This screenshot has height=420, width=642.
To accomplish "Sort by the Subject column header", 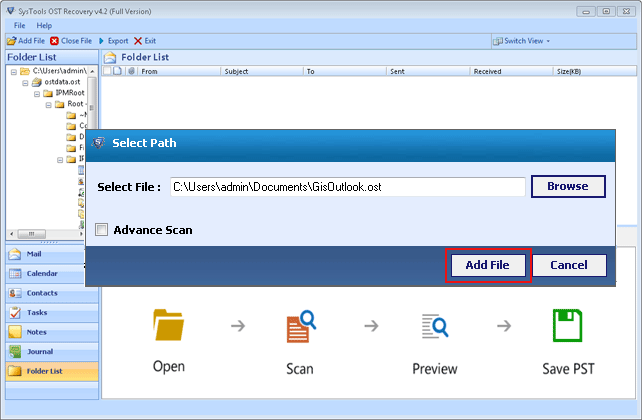I will pyautogui.click(x=262, y=71).
